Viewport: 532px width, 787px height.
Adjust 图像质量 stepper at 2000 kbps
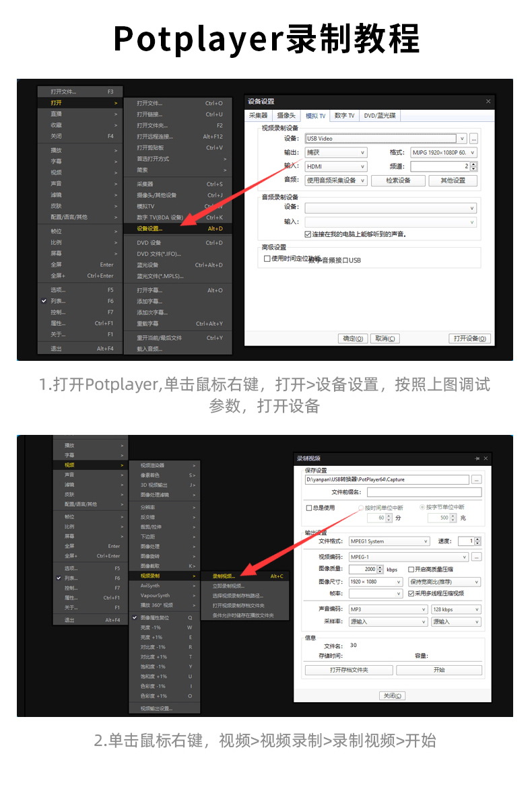pyautogui.click(x=380, y=569)
